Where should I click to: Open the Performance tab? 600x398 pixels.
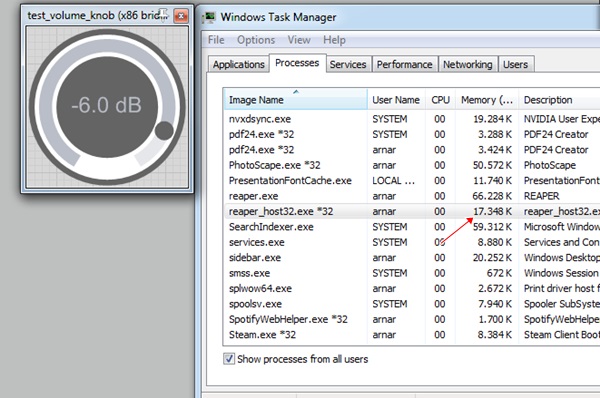(404, 64)
